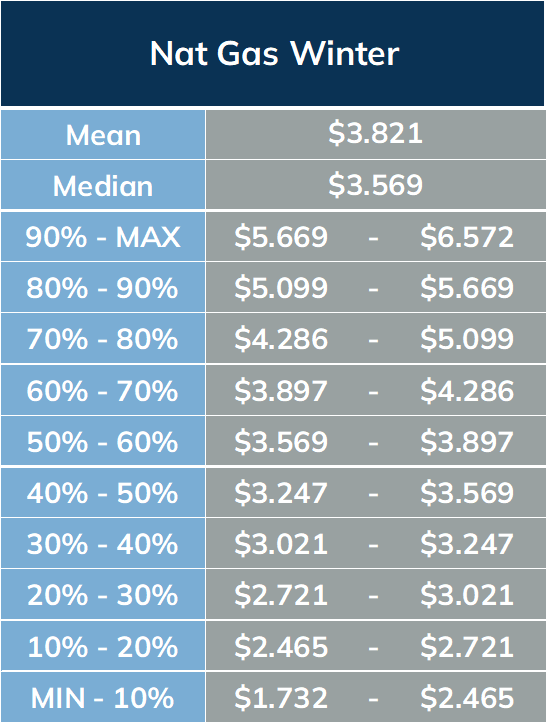Select the 10% - 20% row label

(102, 646)
